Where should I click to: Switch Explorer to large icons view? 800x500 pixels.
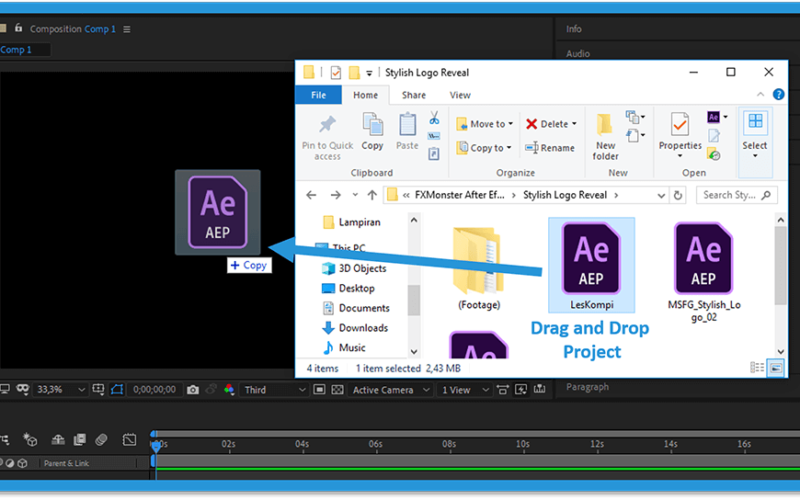click(x=776, y=368)
